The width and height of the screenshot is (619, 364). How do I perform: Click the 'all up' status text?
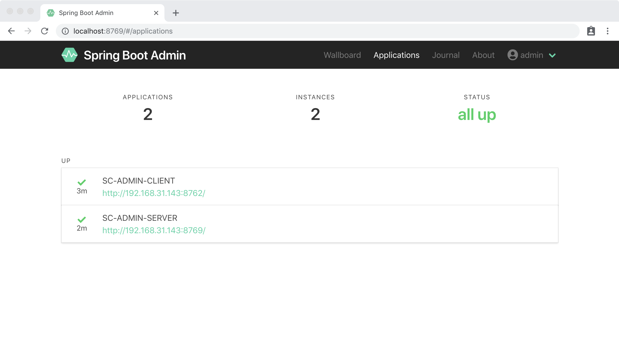(x=477, y=115)
